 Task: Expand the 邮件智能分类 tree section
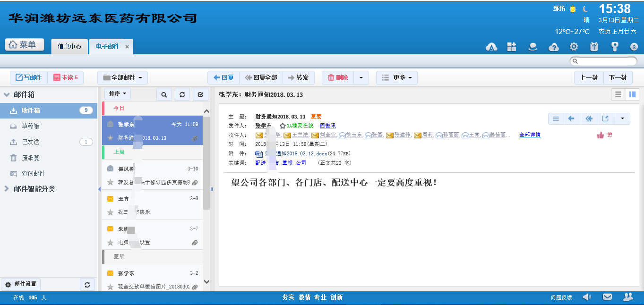click(x=7, y=189)
